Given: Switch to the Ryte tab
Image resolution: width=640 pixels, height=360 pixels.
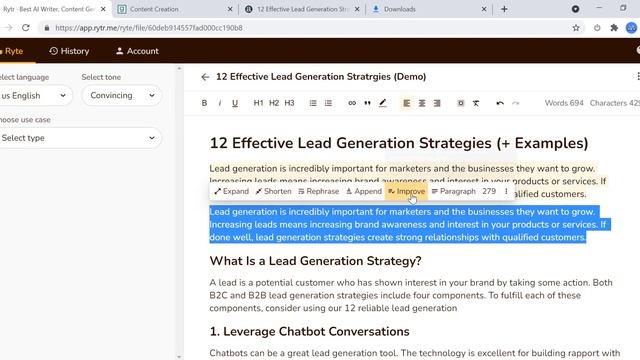Looking at the screenshot, I should coord(13,51).
